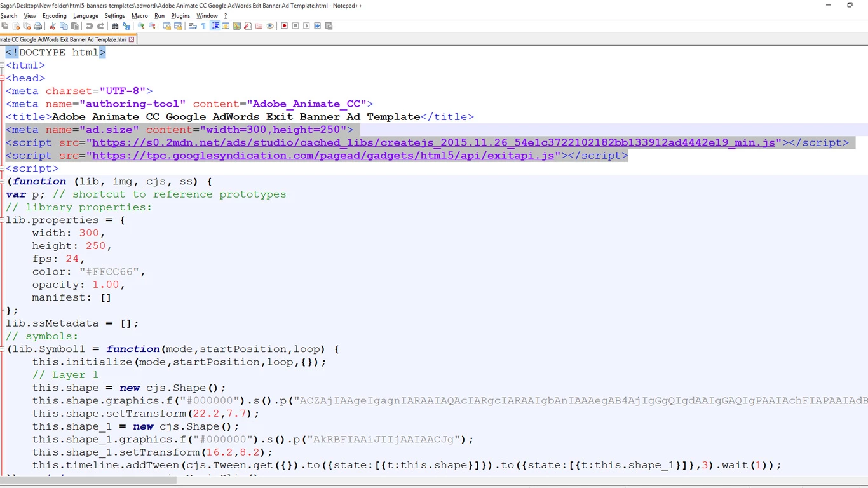Open the View menu
This screenshot has width=868, height=488.
point(30,16)
